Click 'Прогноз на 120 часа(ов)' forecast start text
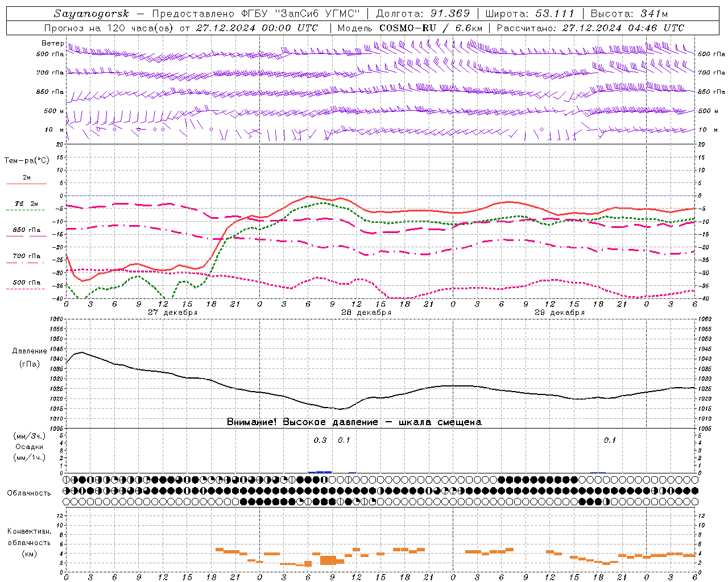 coord(109,28)
